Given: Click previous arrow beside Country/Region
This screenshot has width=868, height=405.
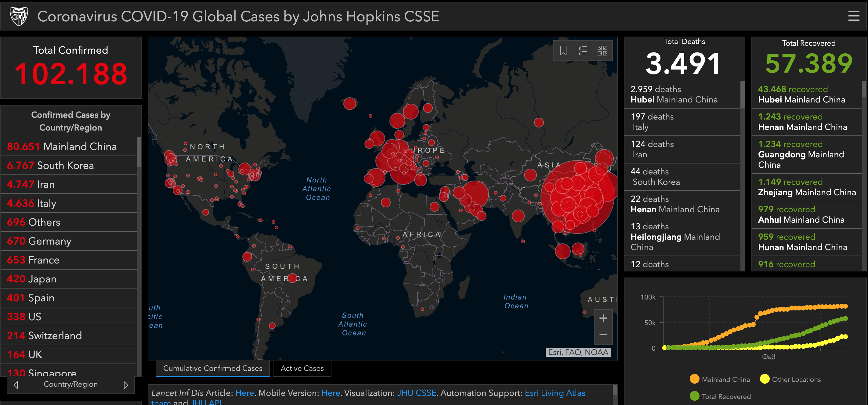Looking at the screenshot, I should tap(16, 385).
